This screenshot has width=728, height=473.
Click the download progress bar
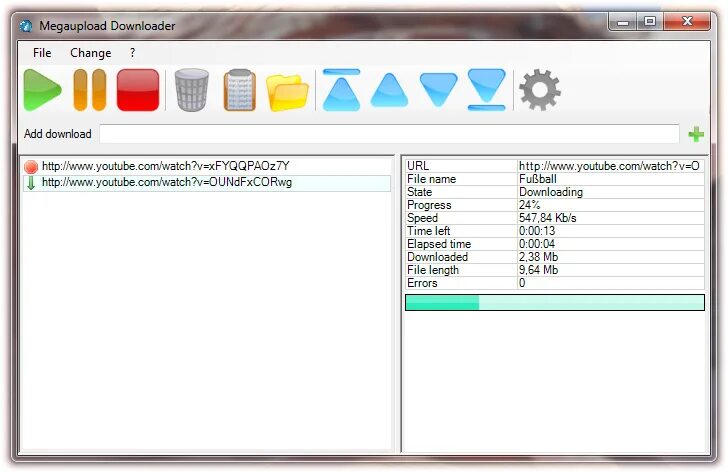555,303
